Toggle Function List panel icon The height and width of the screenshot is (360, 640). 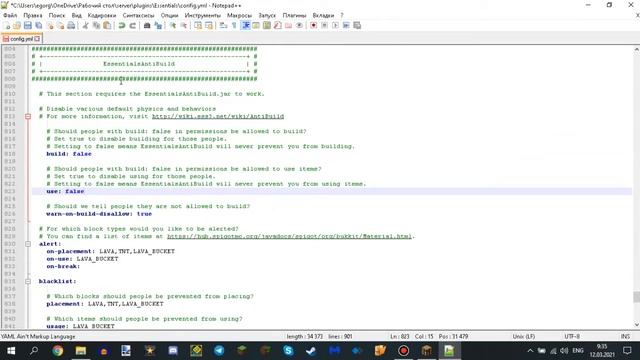(278, 26)
